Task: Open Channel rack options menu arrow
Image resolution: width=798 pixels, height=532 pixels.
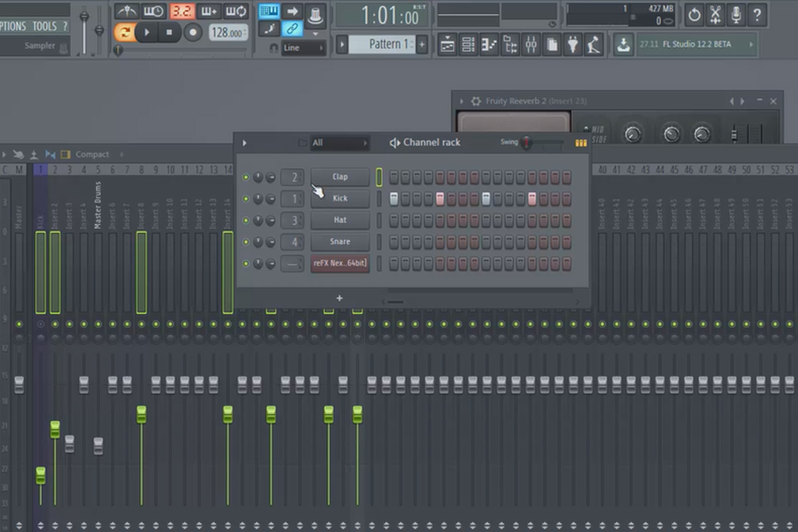Action: [245, 142]
